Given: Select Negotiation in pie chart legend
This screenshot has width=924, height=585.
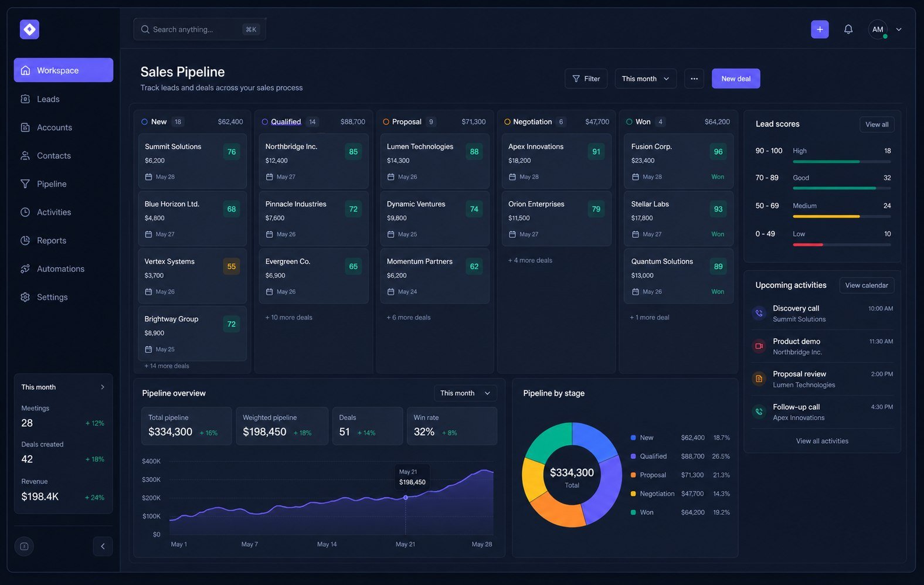Looking at the screenshot, I should click(x=657, y=494).
